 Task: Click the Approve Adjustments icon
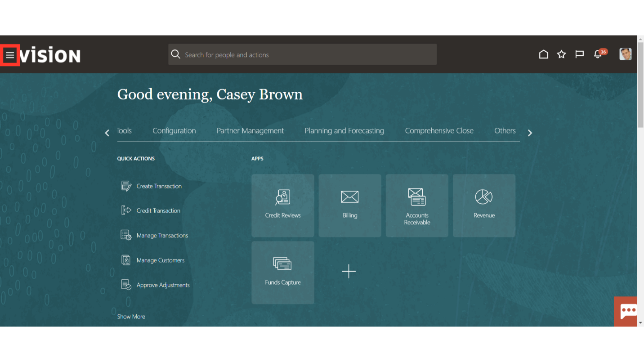click(126, 285)
